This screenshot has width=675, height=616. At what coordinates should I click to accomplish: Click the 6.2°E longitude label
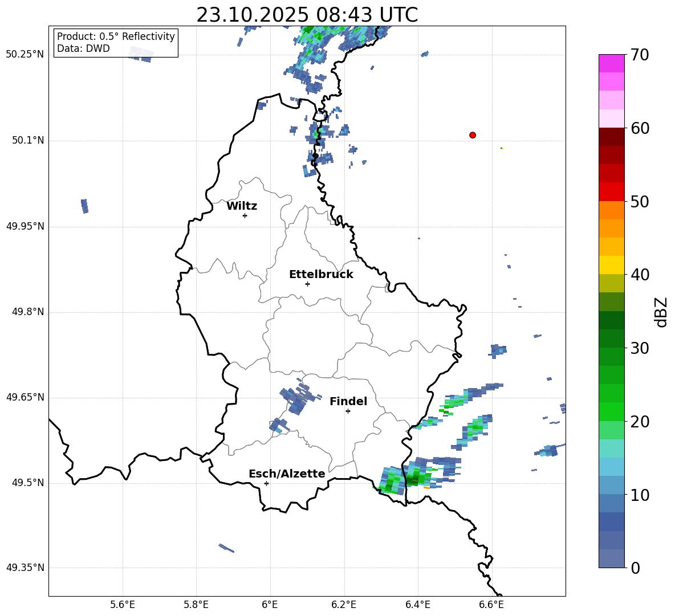(344, 605)
